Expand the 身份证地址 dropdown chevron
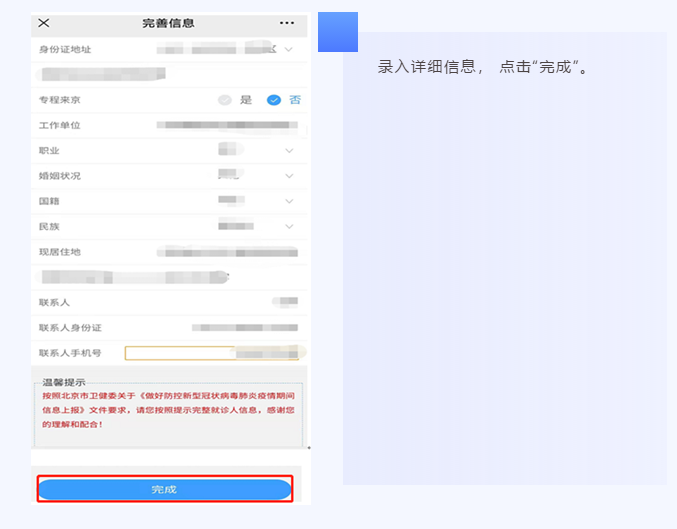This screenshot has width=677, height=529. 289,50
